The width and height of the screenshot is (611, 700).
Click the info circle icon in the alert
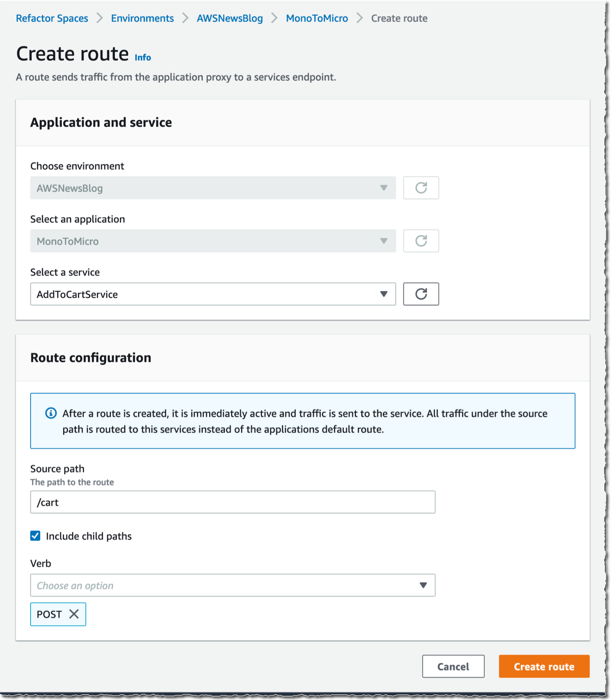(51, 413)
